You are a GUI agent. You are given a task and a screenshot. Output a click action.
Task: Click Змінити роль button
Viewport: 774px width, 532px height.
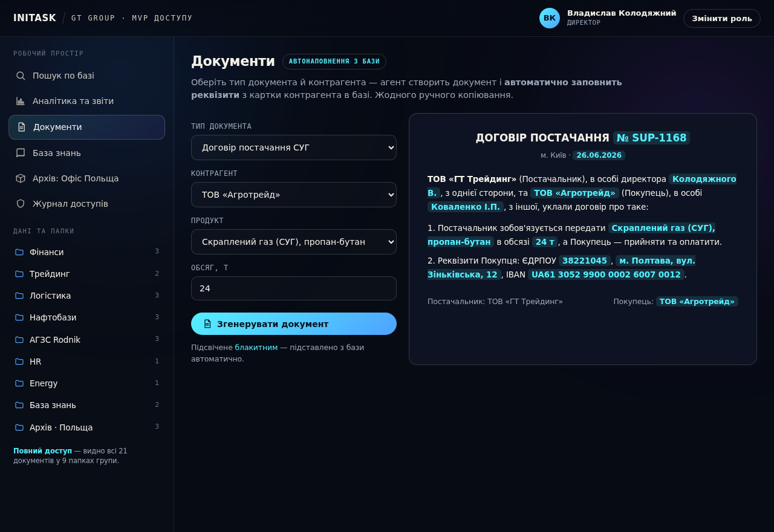722,18
